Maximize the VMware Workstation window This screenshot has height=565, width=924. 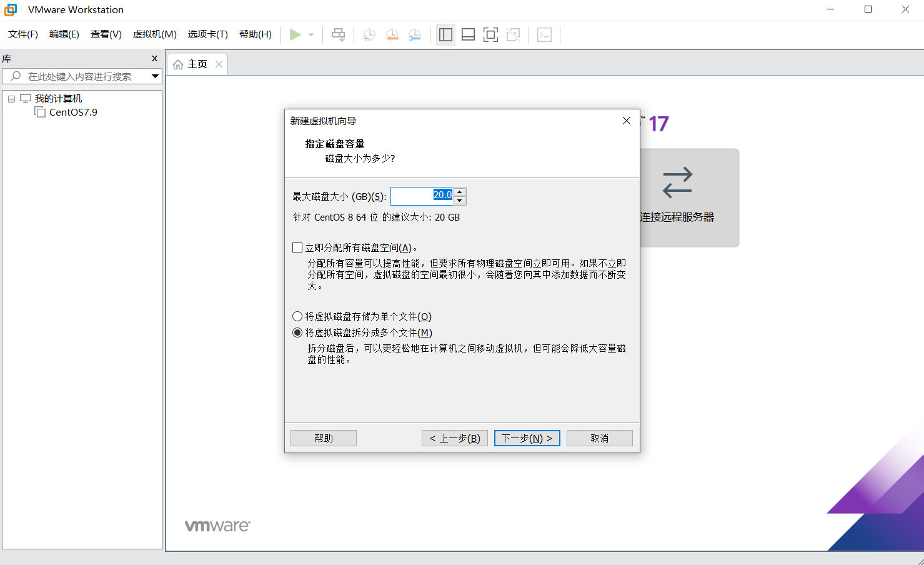[x=868, y=9]
